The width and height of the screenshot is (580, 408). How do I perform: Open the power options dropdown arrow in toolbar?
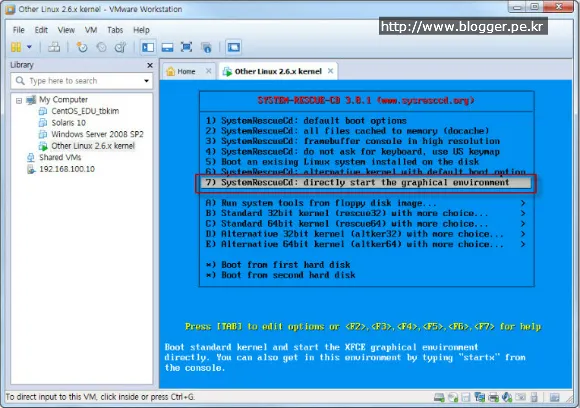click(x=29, y=47)
